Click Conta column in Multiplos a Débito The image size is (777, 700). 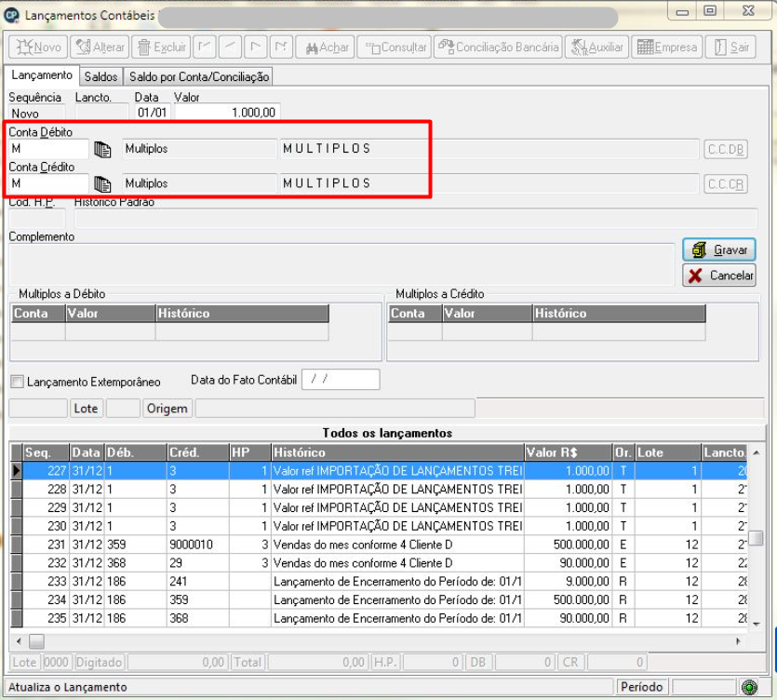pyautogui.click(x=39, y=314)
